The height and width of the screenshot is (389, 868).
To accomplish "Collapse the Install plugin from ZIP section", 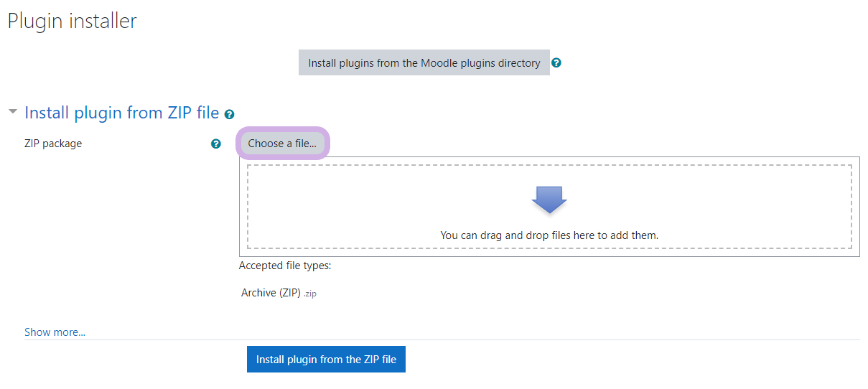I will pos(13,113).
